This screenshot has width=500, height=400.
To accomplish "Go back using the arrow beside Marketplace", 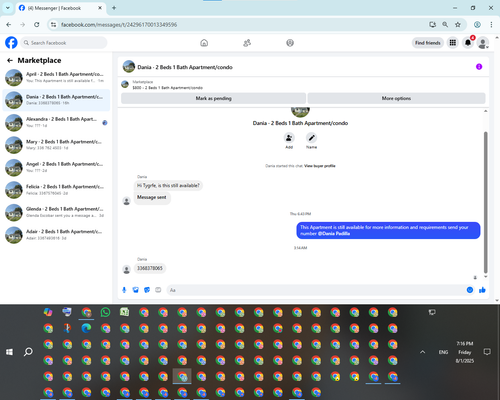I will tap(10, 60).
